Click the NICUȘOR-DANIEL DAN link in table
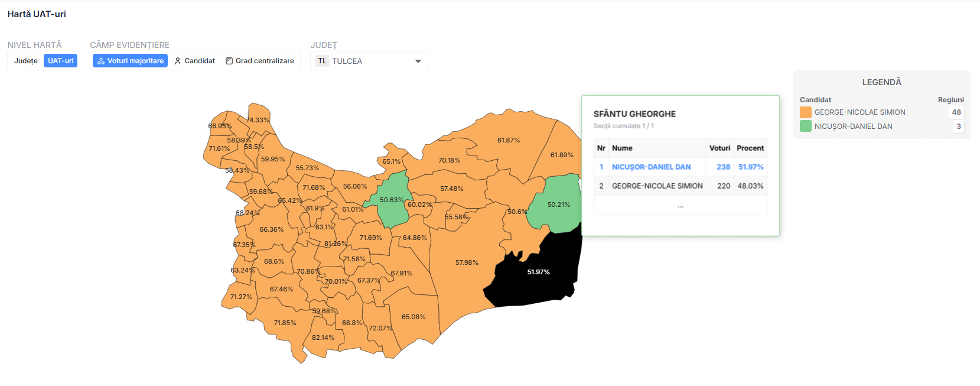The width and height of the screenshot is (980, 386). (651, 167)
